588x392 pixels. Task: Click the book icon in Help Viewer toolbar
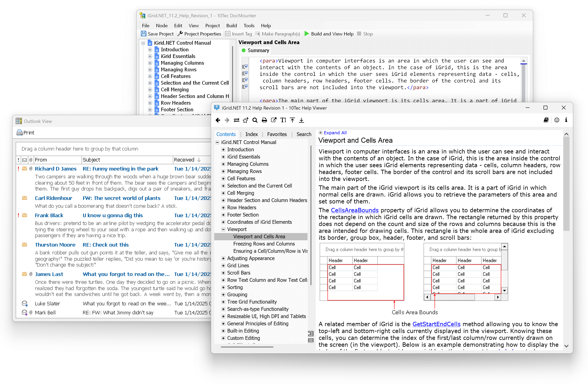point(546,120)
